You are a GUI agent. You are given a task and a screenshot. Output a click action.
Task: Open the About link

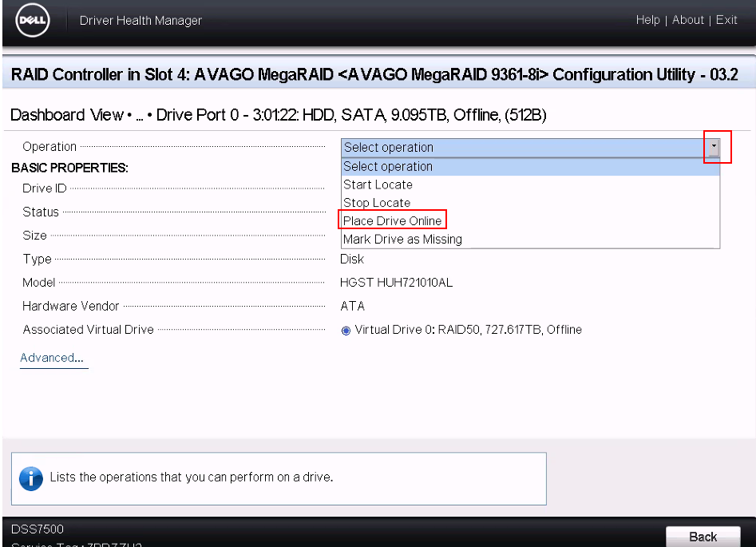(687, 20)
